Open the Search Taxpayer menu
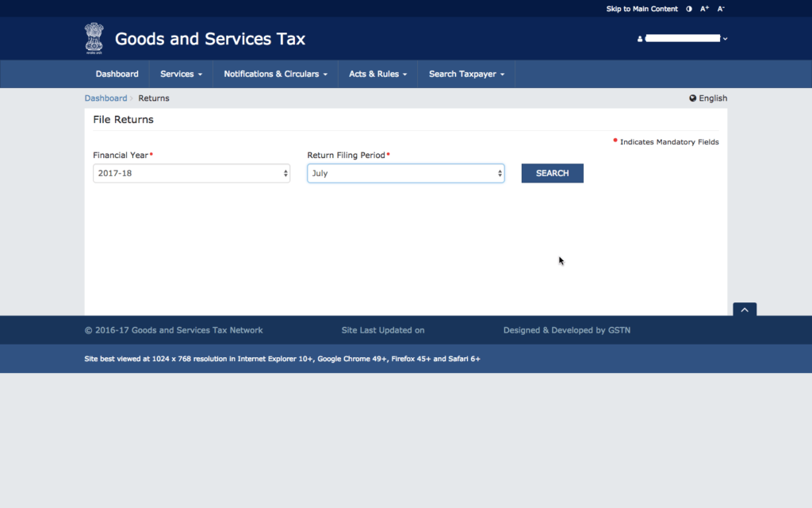Image resolution: width=812 pixels, height=508 pixels. pyautogui.click(x=465, y=73)
